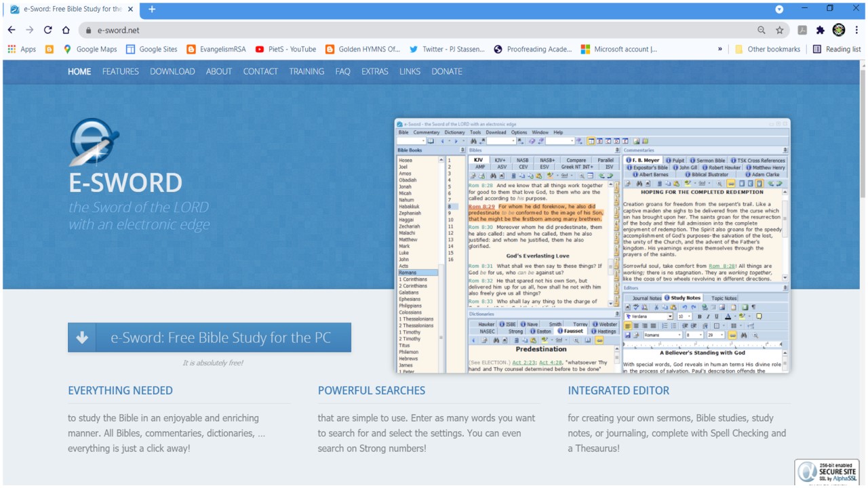Open the ABOUT page
Viewport: 868px width, 488px height.
[219, 71]
